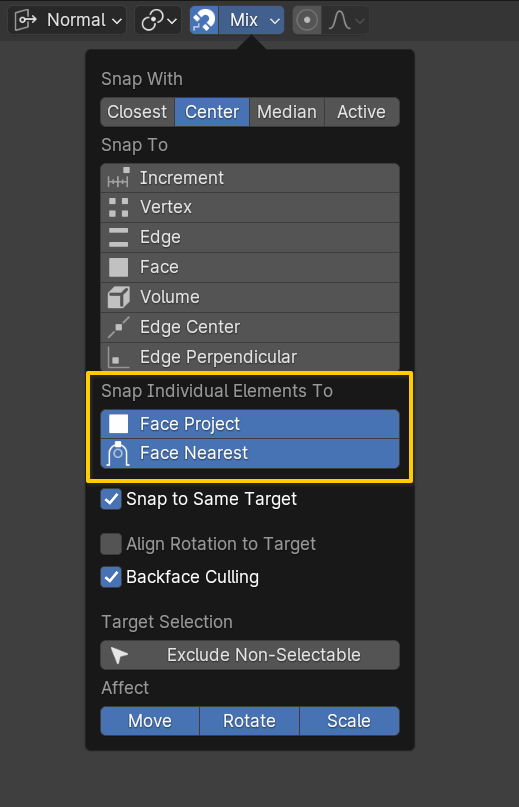Screen dimensions: 519x807
Task: Toggle the snapping magnet icon
Action: (x=204, y=21)
